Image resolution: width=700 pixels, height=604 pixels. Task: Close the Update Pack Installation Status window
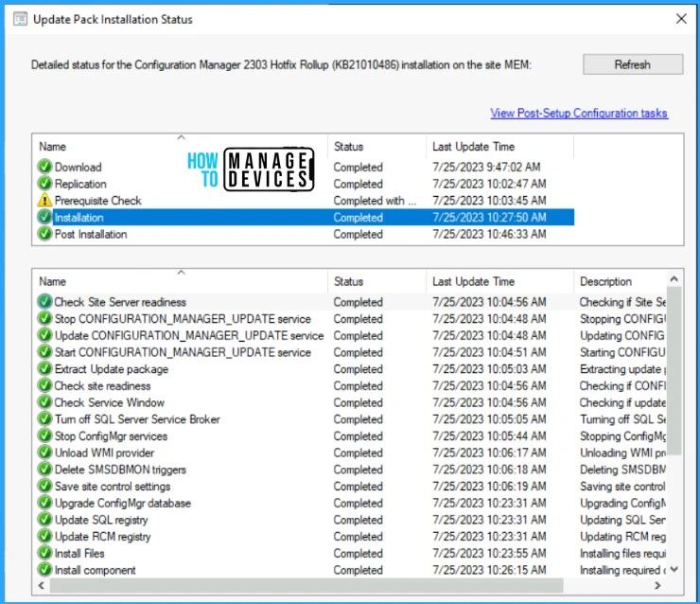(681, 19)
